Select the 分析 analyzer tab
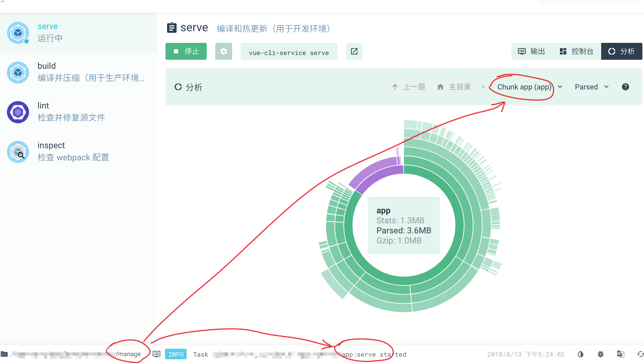 [x=622, y=51]
